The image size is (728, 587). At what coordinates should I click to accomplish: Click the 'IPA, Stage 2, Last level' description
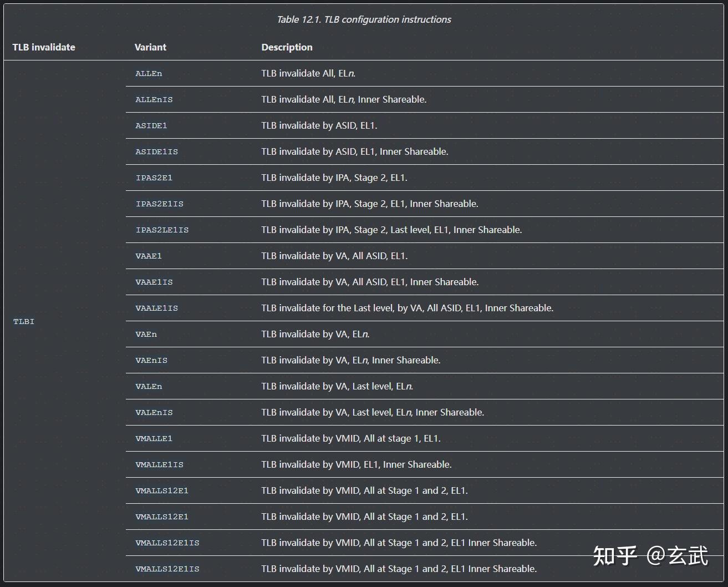coord(391,230)
